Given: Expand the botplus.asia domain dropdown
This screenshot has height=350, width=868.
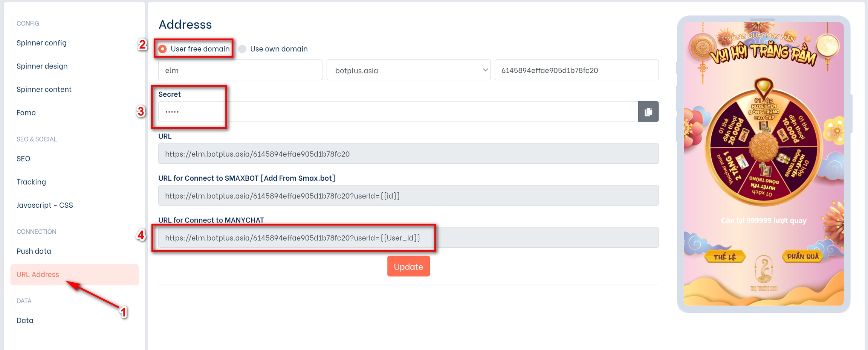Looking at the screenshot, I should click(x=408, y=70).
